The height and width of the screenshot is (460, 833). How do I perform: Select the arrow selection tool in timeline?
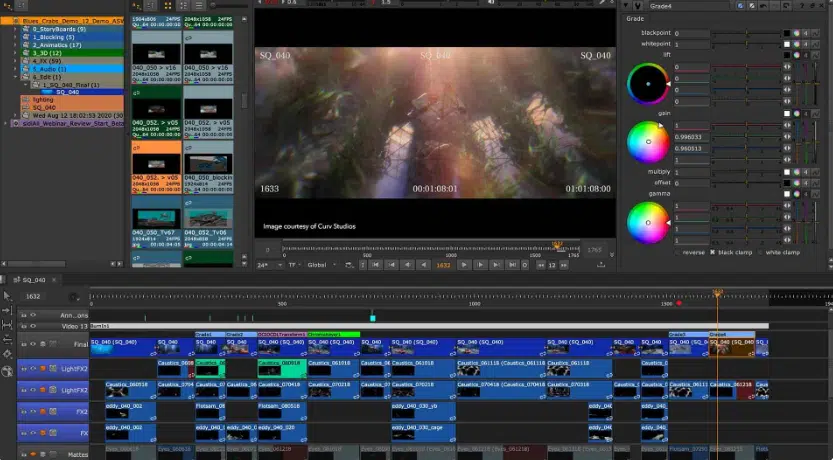pos(8,296)
